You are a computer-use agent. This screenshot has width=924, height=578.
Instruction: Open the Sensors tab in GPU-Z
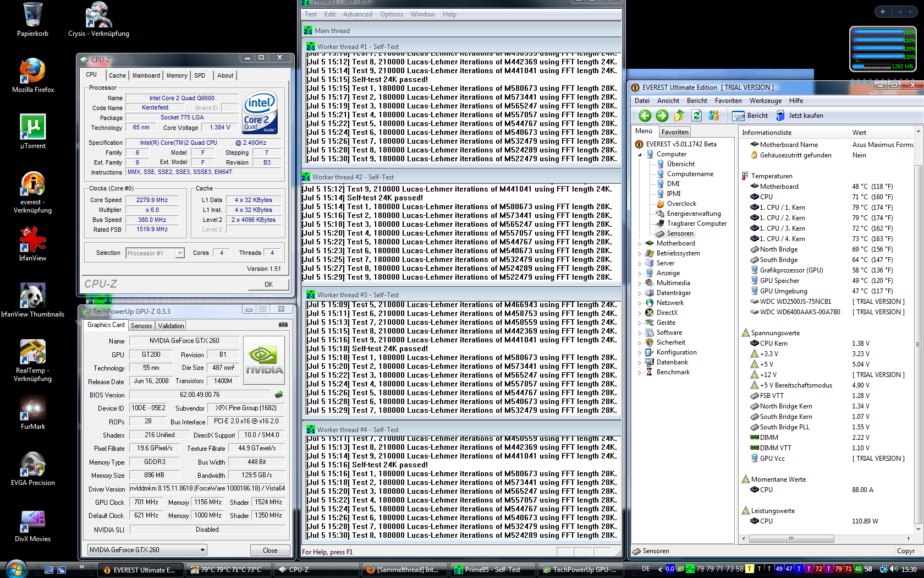click(141, 326)
